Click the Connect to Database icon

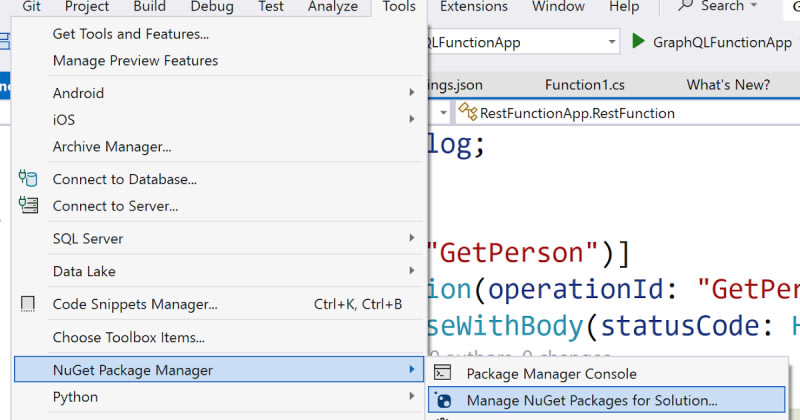click(28, 179)
